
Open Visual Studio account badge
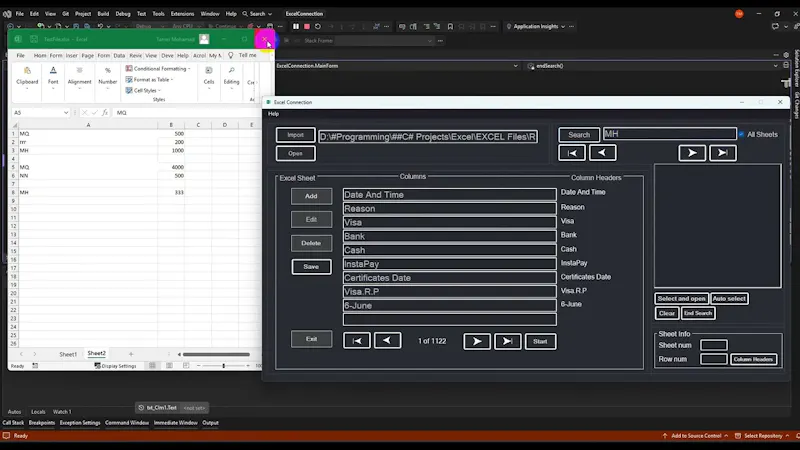739,14
